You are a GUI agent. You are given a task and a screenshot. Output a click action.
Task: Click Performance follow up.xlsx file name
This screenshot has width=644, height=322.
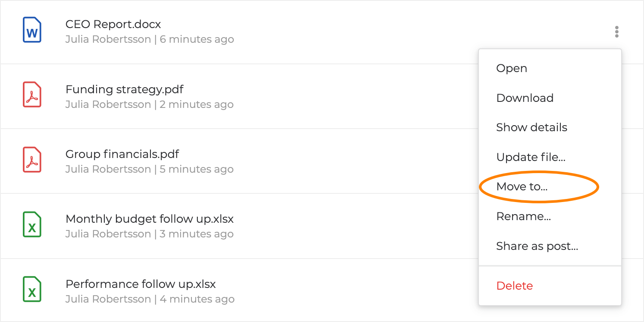(x=141, y=284)
